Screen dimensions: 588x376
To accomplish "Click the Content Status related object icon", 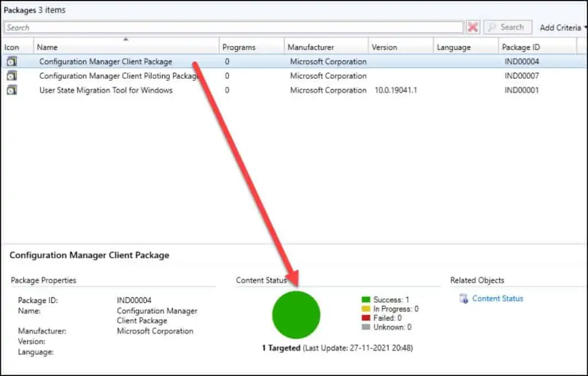I will click(464, 299).
